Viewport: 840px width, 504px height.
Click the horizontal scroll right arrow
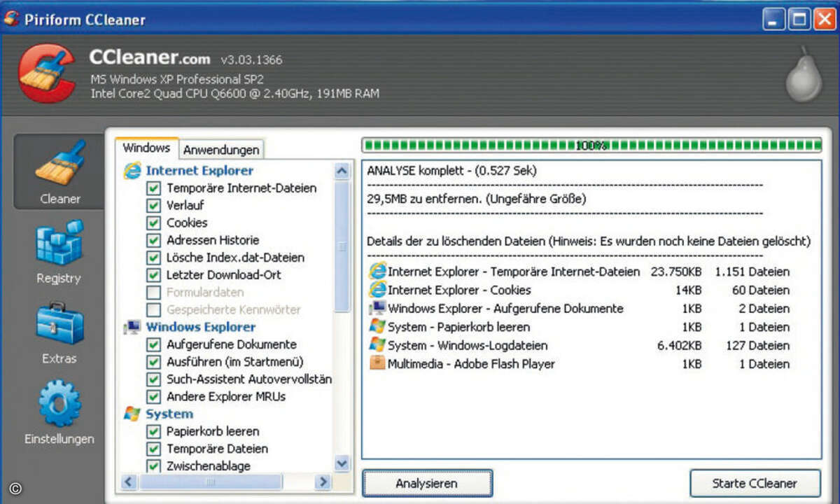[x=323, y=482]
